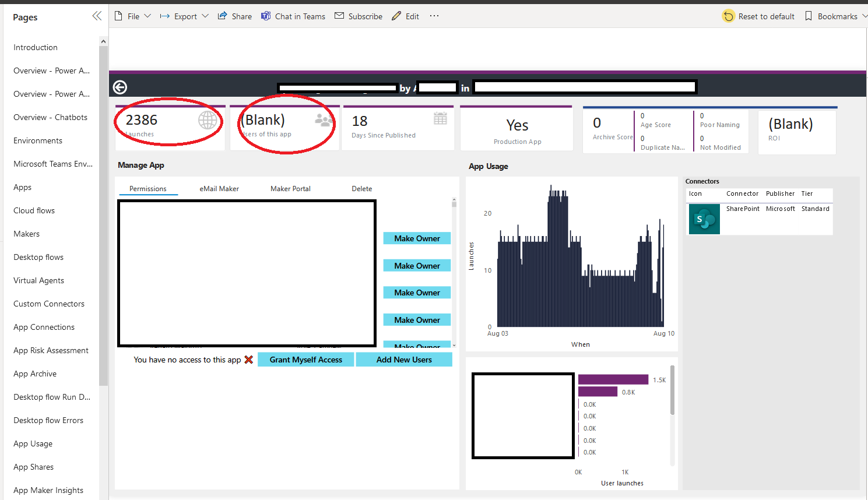Open the App Usage page from the sidebar
Screen dimensions: 868x500
33,443
